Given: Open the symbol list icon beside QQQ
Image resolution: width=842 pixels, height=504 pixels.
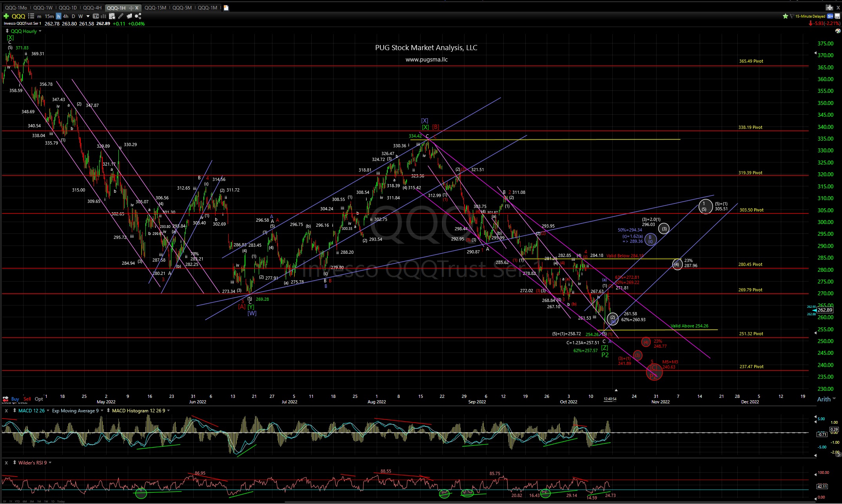Looking at the screenshot, I should (x=31, y=16).
